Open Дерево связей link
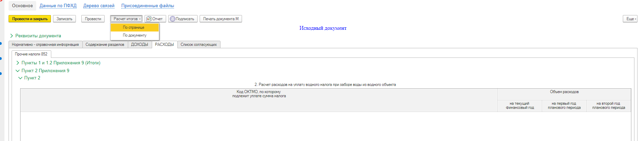 coord(99,6)
